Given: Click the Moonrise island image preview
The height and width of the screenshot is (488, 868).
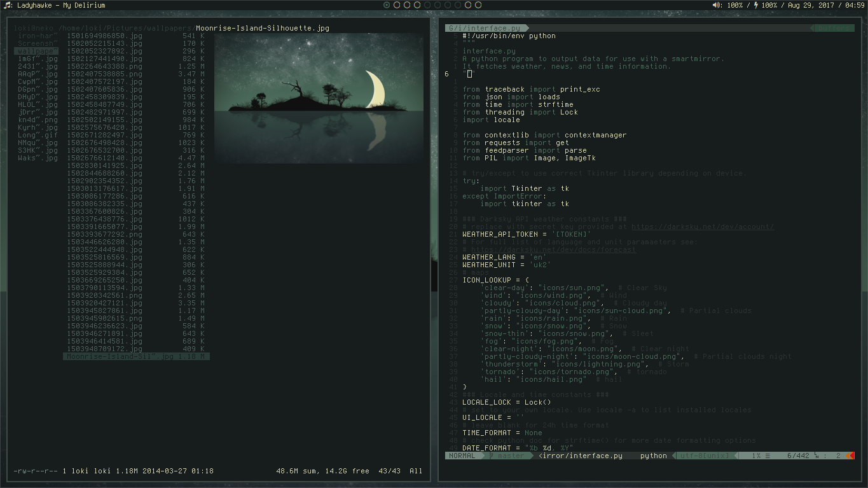Looking at the screenshot, I should click(319, 99).
